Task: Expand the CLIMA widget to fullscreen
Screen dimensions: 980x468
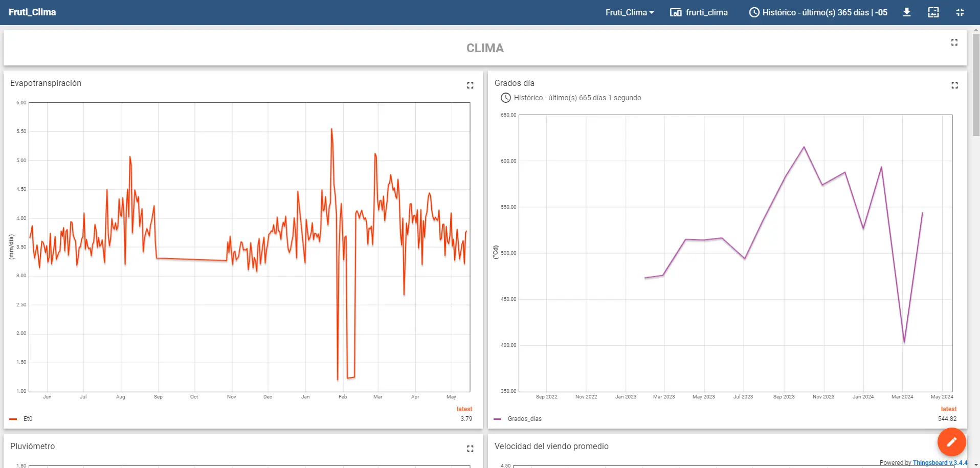Action: [954, 42]
